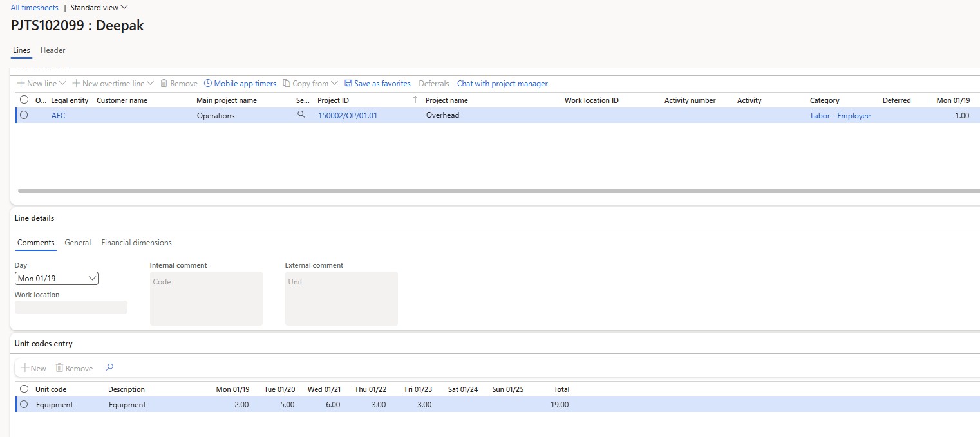
Task: Click Chat with project manager
Action: pos(502,84)
